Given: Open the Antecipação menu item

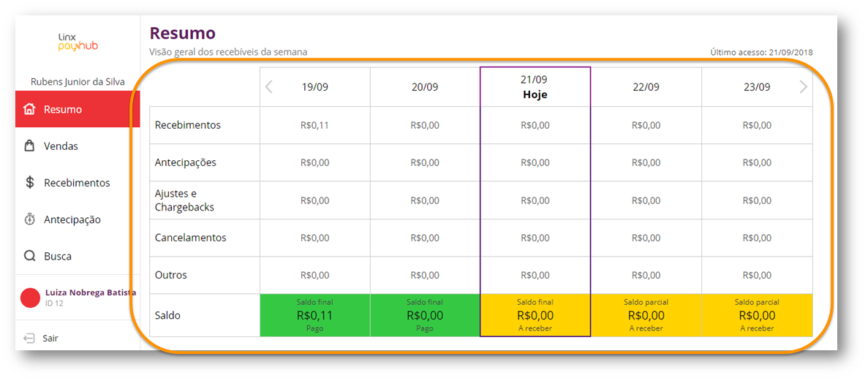Looking at the screenshot, I should tap(78, 219).
